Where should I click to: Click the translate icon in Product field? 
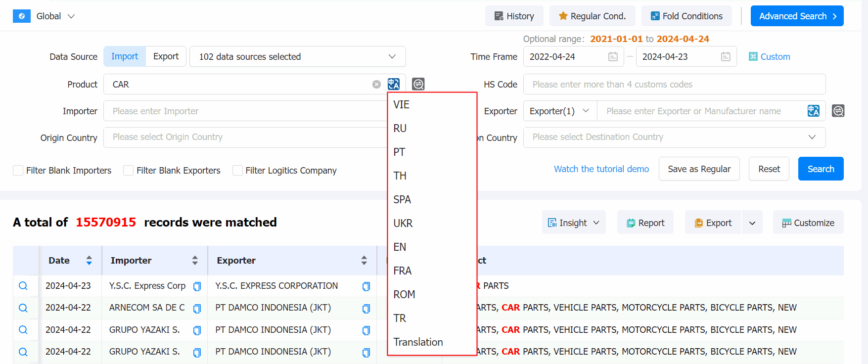pos(393,84)
